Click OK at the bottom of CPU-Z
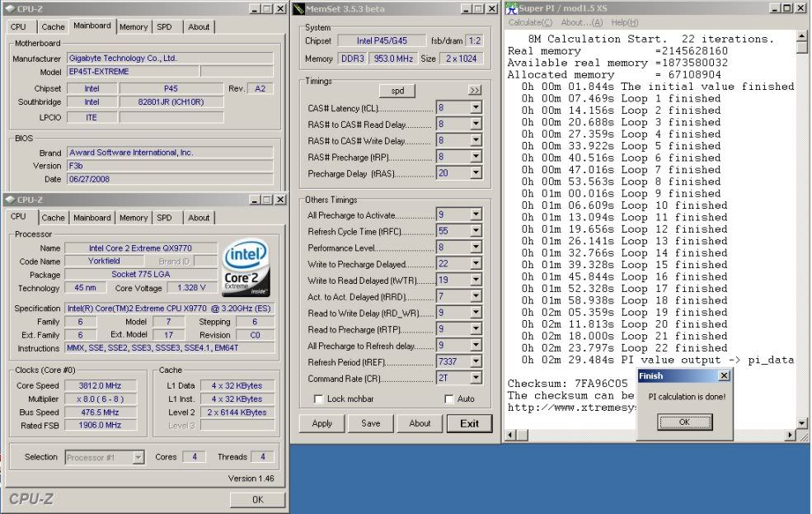812x514 pixels. [257, 499]
